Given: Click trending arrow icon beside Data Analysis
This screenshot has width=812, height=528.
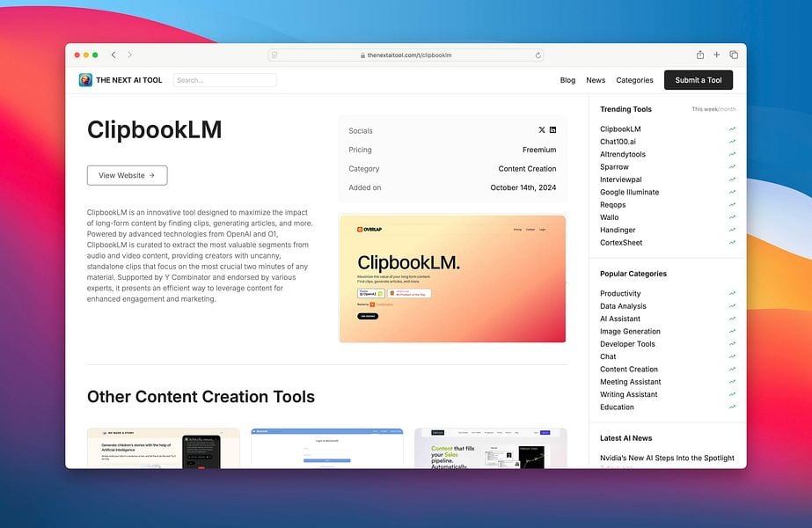Looking at the screenshot, I should click(732, 305).
